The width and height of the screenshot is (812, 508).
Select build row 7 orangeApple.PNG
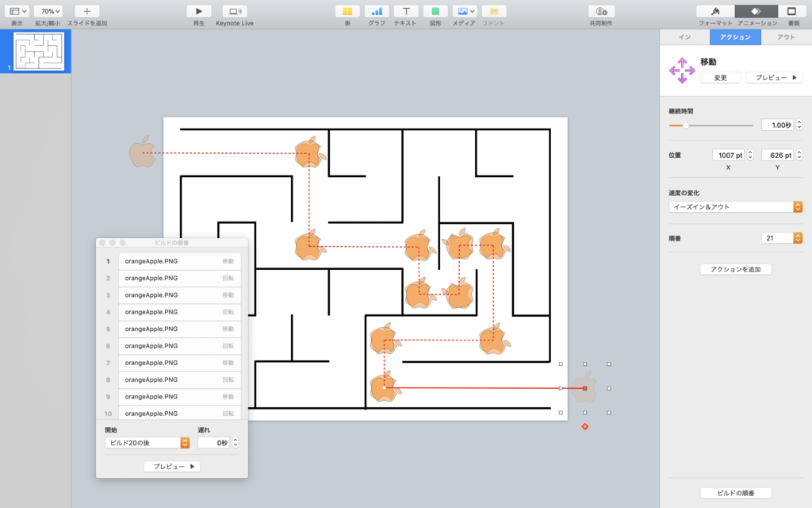point(179,363)
